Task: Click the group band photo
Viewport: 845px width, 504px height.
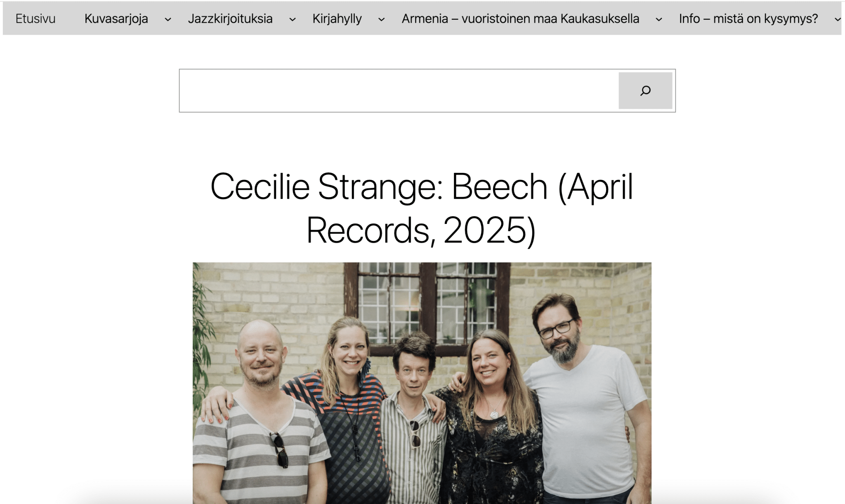Action: 422,383
